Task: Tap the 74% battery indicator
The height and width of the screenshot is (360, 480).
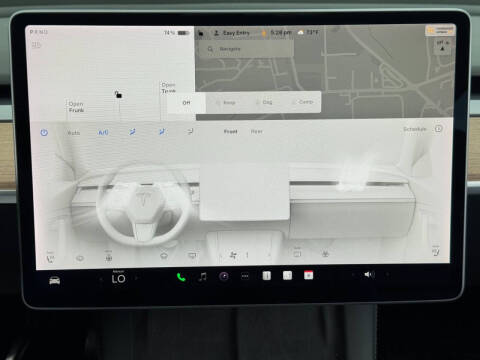Action: pos(177,33)
